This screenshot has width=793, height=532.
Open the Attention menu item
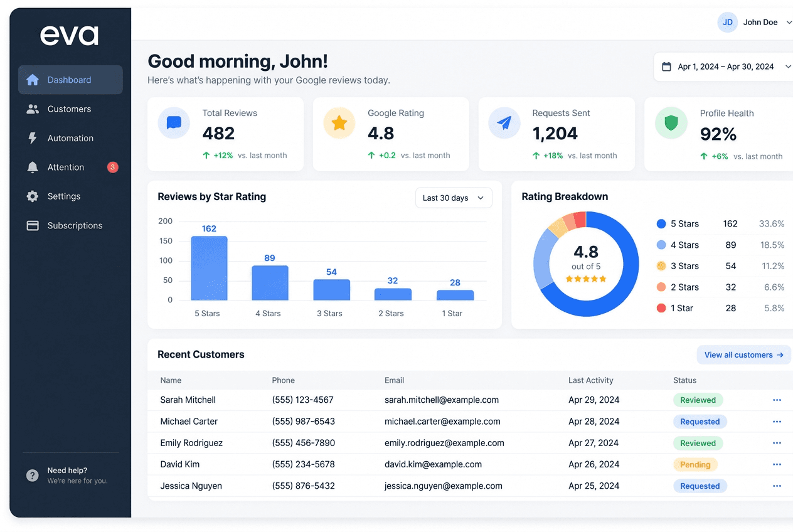click(x=70, y=168)
